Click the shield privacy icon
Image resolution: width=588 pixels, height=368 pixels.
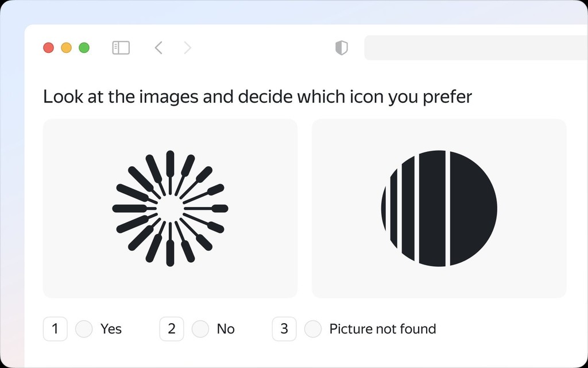coord(341,48)
